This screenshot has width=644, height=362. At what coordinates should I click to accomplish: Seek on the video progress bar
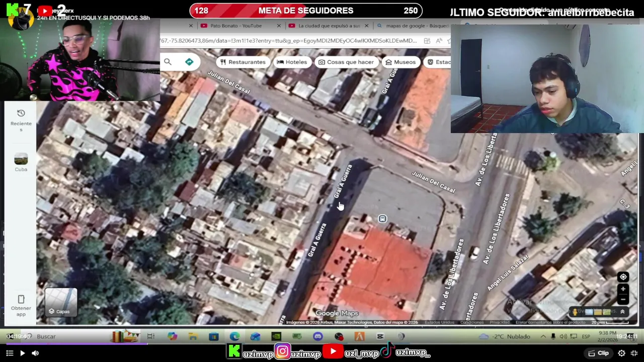click(x=322, y=344)
